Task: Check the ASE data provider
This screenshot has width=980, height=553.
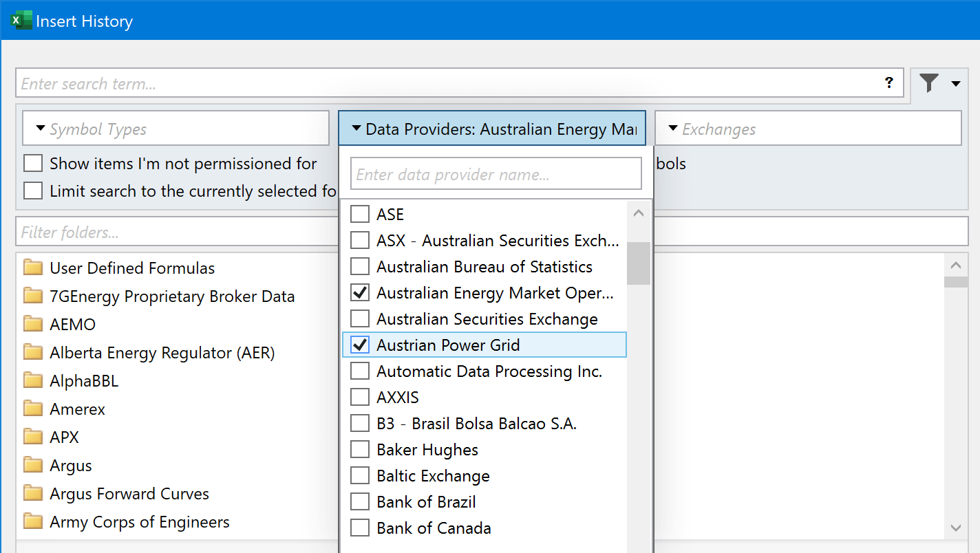Action: coord(360,215)
